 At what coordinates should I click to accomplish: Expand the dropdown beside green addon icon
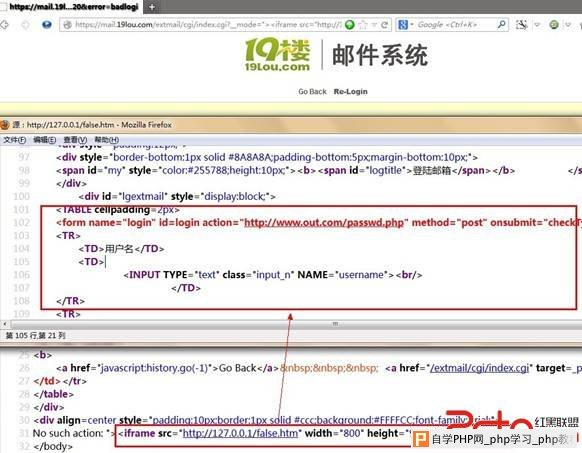click(568, 25)
